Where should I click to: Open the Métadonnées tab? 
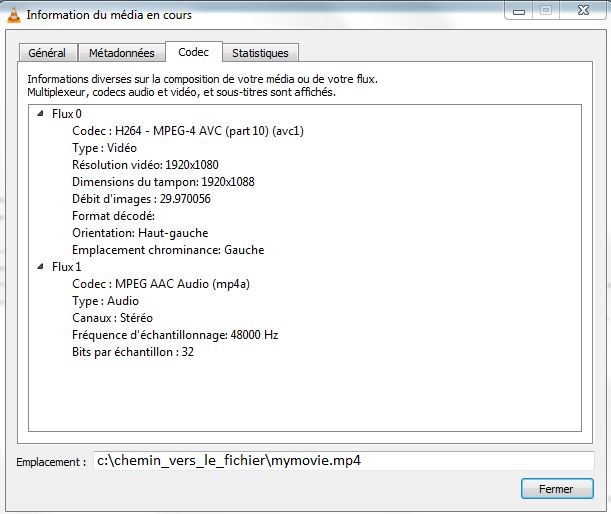(122, 53)
